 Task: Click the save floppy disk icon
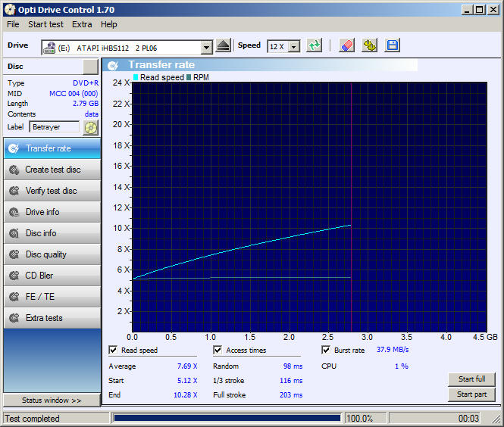(x=393, y=45)
